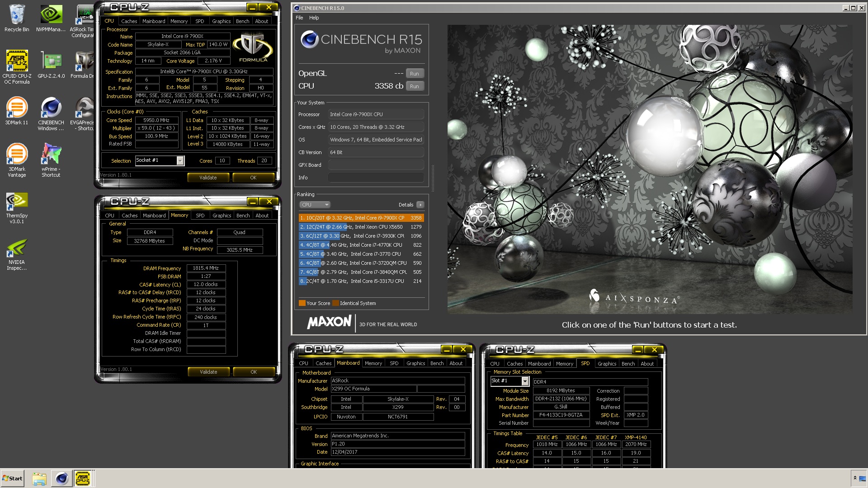Viewport: 868px width, 488px height.
Task: Switch to Cinebench in the taskbar
Action: point(61,479)
